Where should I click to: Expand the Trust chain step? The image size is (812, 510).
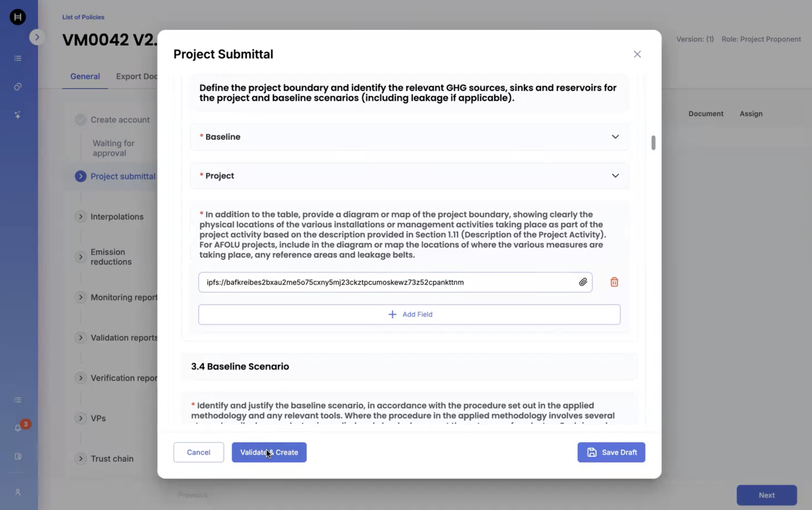(x=81, y=458)
